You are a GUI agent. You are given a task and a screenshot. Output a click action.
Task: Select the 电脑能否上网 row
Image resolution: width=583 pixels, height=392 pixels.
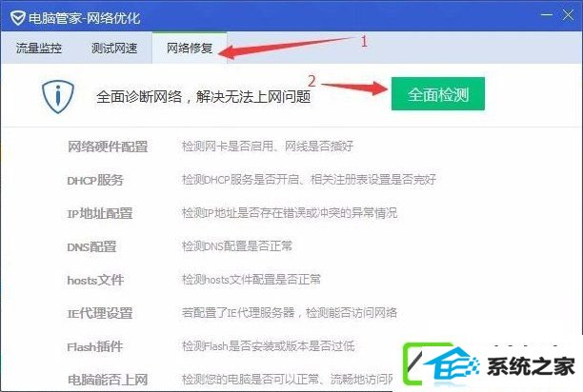pyautogui.click(x=108, y=380)
